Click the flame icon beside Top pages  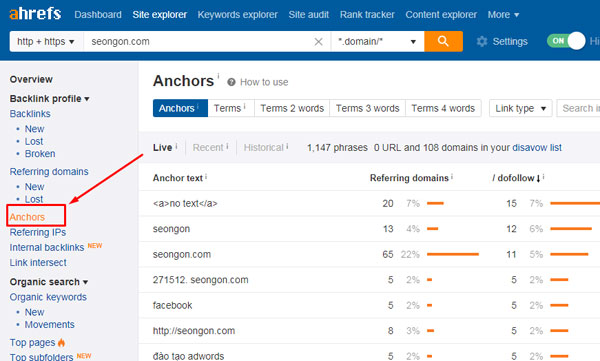coord(62,342)
